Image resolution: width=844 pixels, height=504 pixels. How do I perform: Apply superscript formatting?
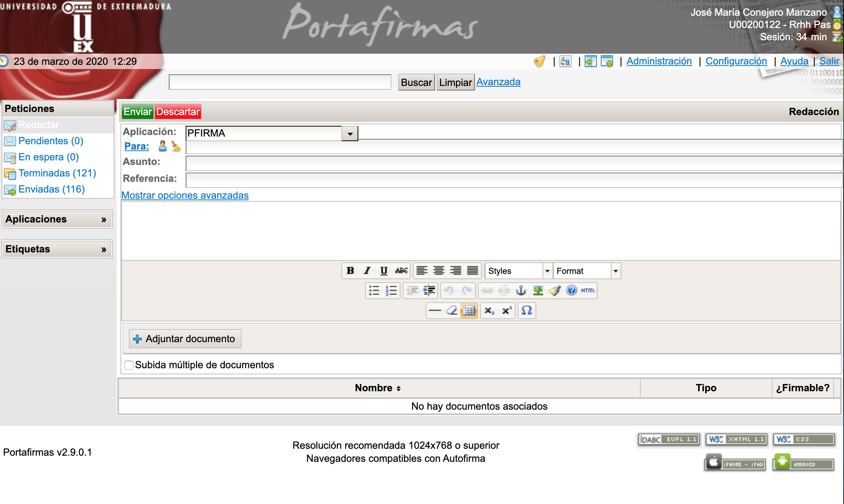tap(507, 310)
